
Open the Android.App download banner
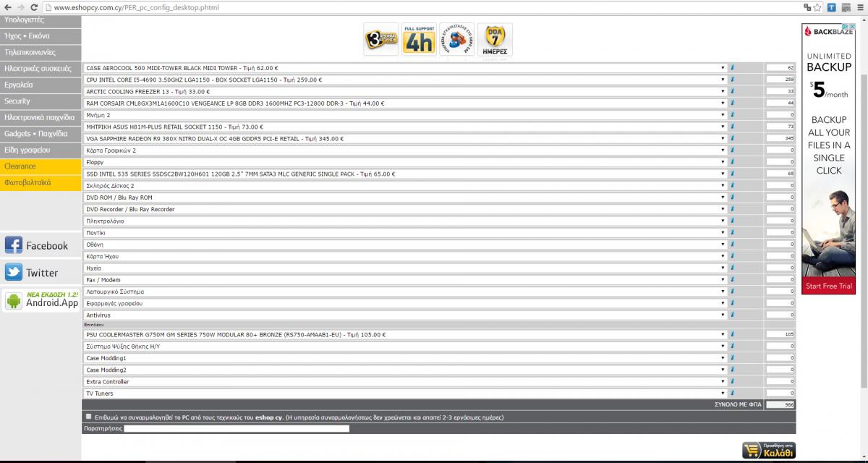(x=41, y=300)
